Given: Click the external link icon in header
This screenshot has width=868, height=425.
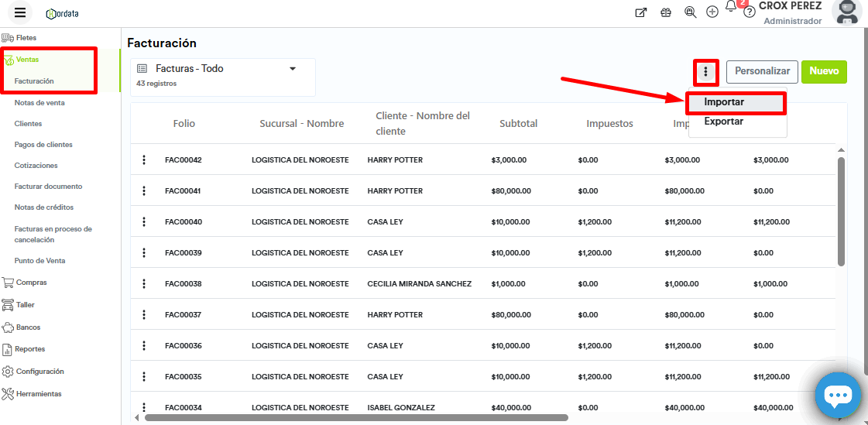Looking at the screenshot, I should [x=641, y=12].
